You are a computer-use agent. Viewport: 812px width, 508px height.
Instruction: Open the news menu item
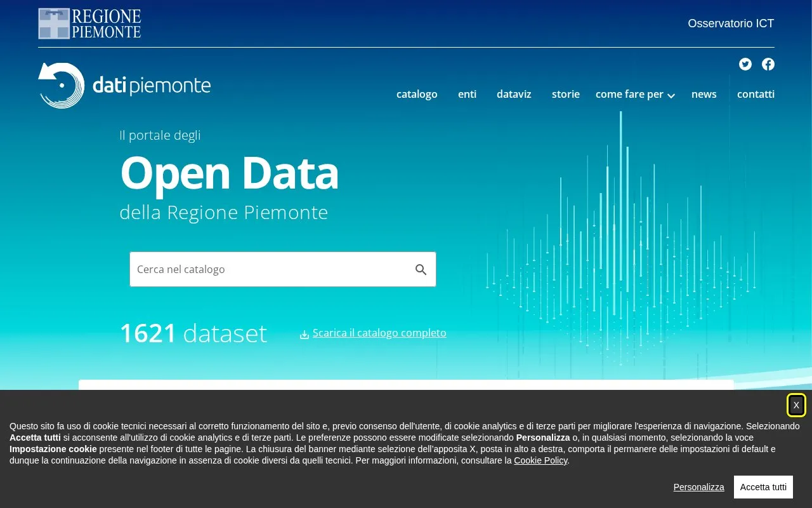click(x=704, y=94)
